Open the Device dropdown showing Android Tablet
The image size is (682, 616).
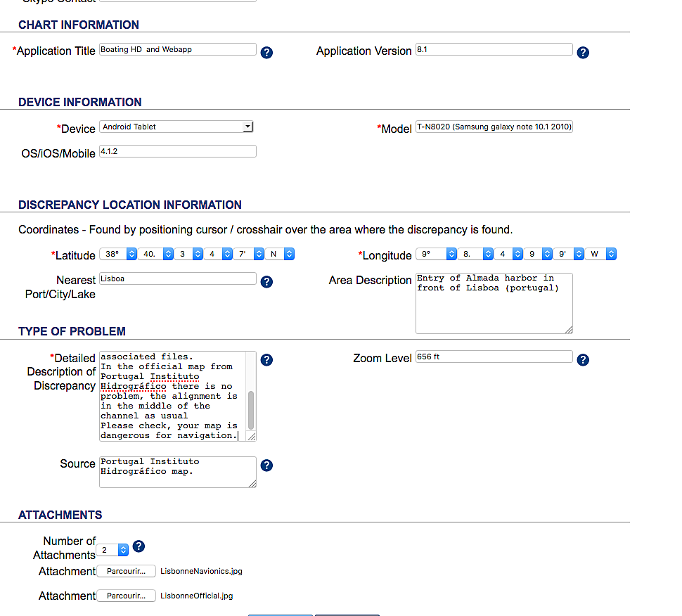pyautogui.click(x=176, y=127)
